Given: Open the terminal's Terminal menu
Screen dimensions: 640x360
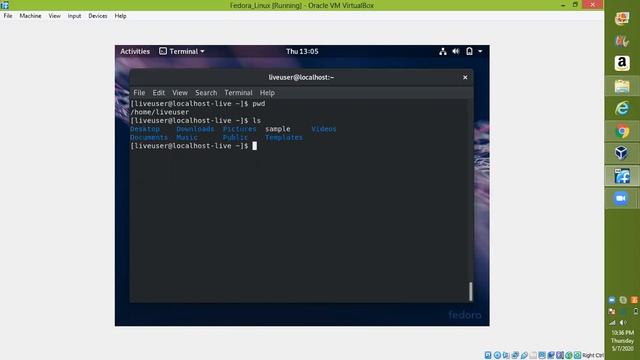Looking at the screenshot, I should (238, 93).
